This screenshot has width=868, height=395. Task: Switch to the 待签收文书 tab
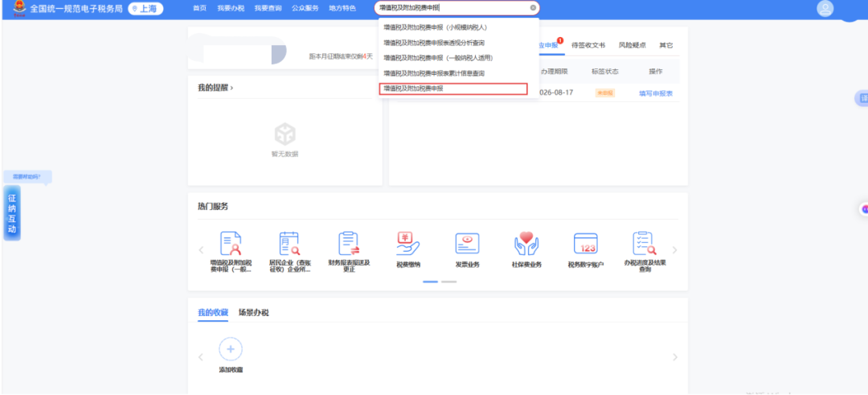[x=588, y=45]
